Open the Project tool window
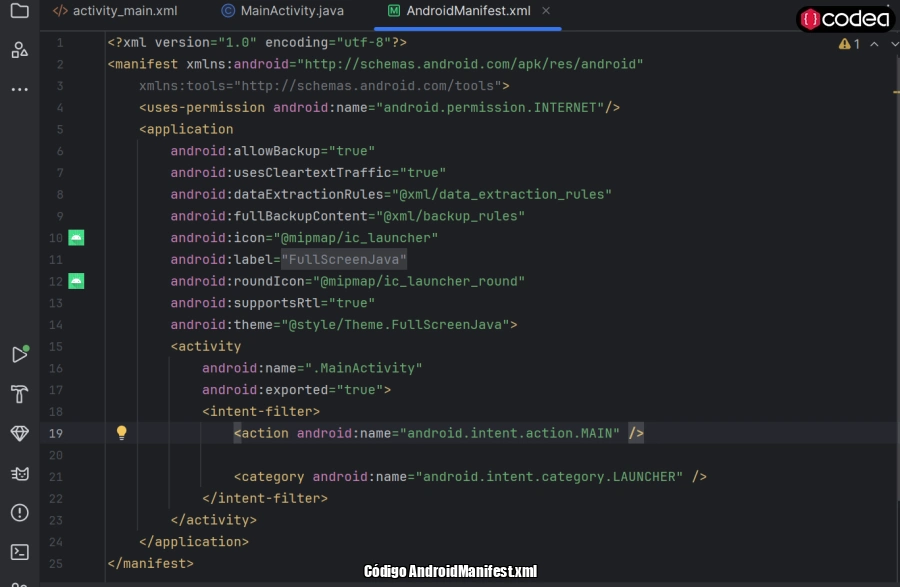Image resolution: width=900 pixels, height=587 pixels. tap(19, 12)
